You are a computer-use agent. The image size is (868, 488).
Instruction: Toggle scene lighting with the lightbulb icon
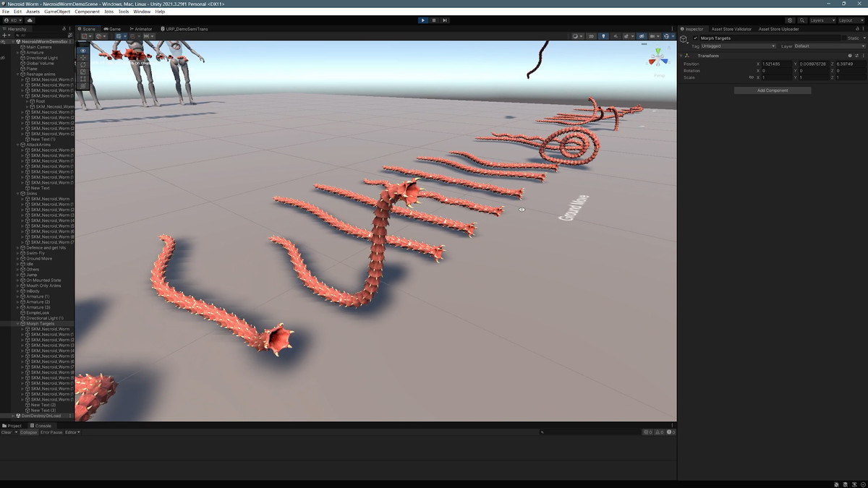pyautogui.click(x=604, y=36)
